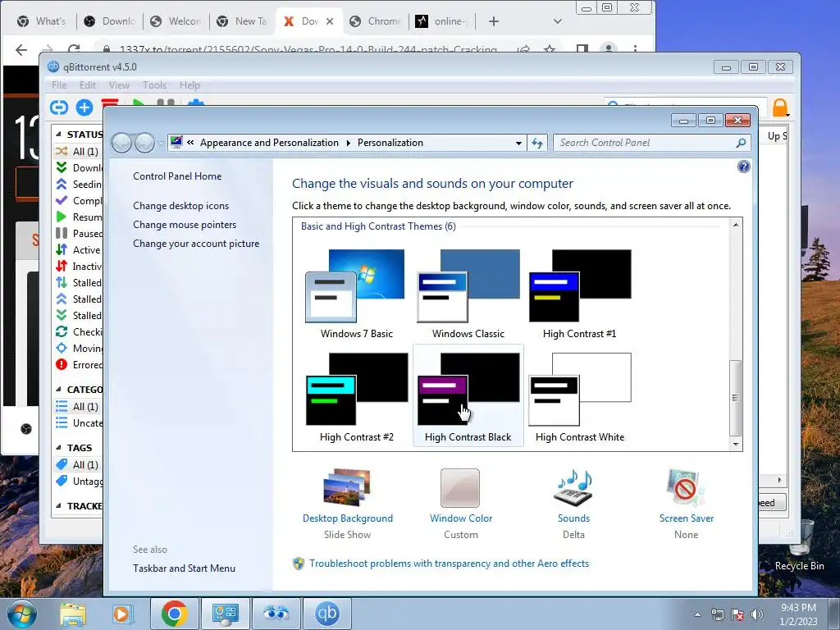The height and width of the screenshot is (630, 840).
Task: Choose the High Contrast Black theme
Action: point(468,397)
